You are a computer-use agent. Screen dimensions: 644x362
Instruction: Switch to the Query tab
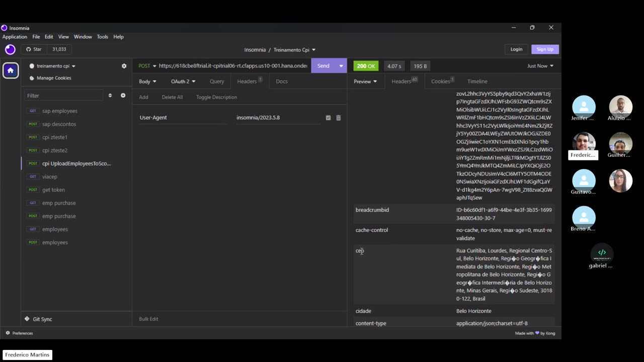[217, 81]
